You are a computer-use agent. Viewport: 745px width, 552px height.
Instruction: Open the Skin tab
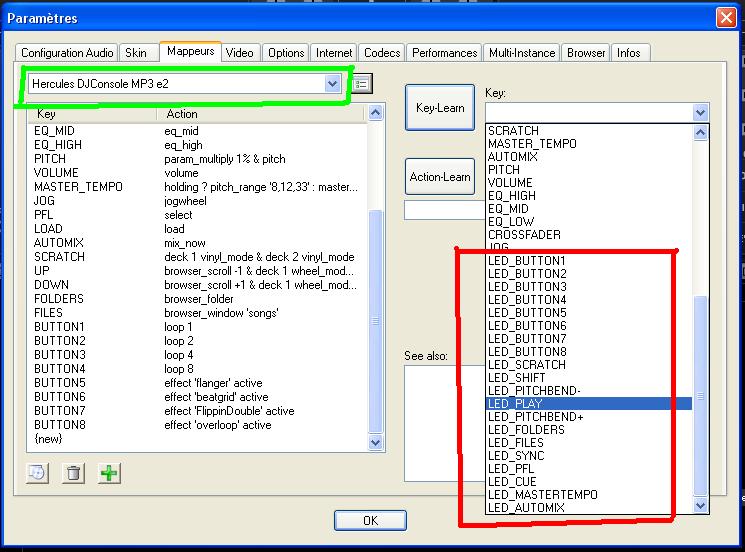click(136, 53)
